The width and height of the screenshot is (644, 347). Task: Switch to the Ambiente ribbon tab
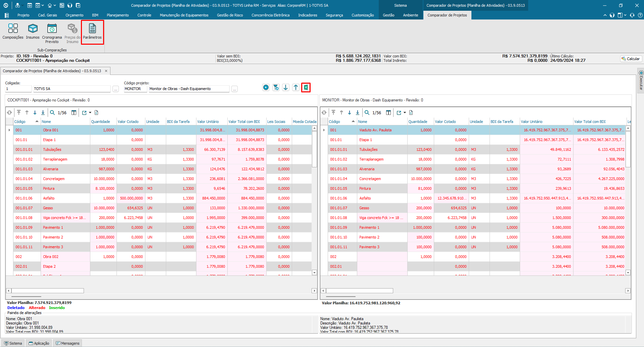[411, 15]
